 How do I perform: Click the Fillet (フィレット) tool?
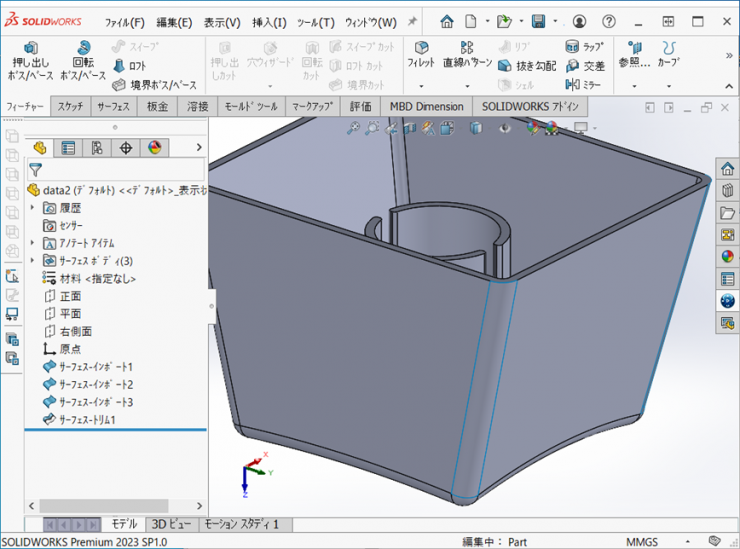tap(421, 56)
